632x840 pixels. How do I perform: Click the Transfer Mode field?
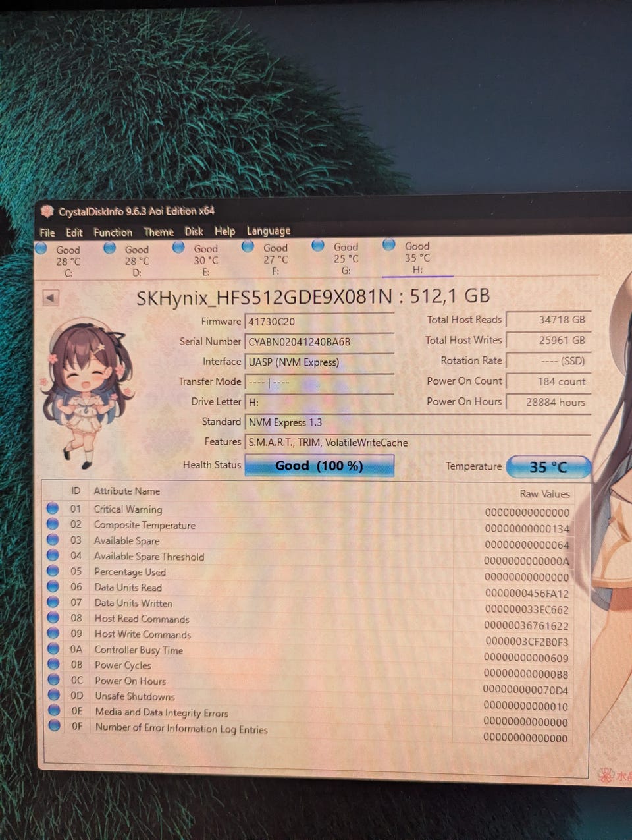coord(319,382)
